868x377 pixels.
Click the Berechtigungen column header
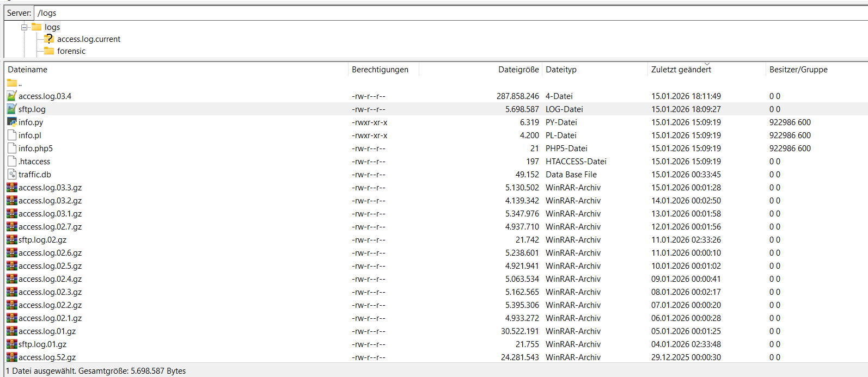tap(380, 70)
